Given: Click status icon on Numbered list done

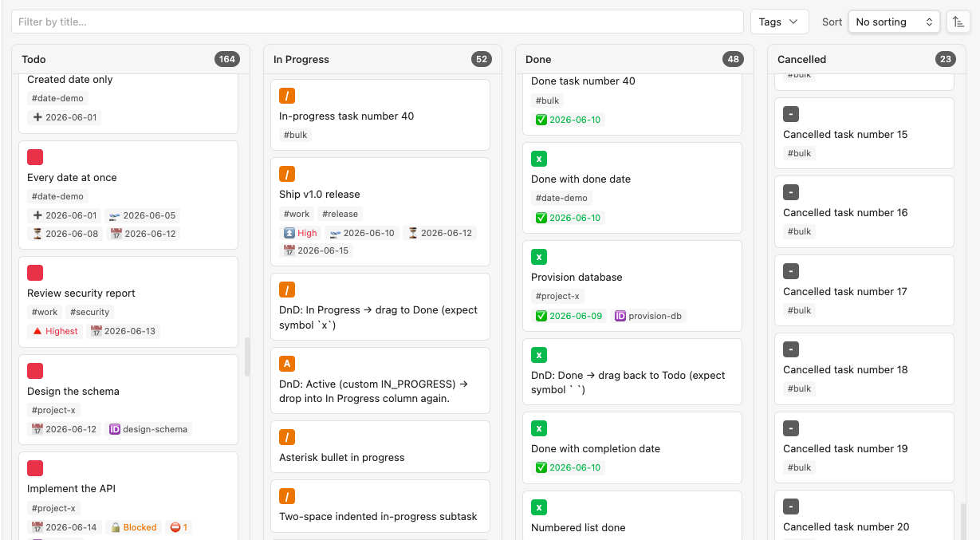Looking at the screenshot, I should click(539, 507).
